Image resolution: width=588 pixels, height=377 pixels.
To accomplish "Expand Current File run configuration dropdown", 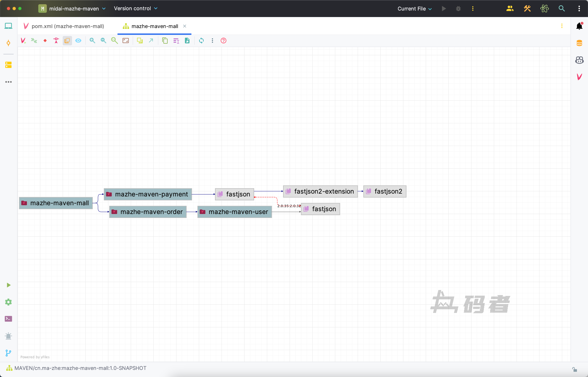I will tap(415, 9).
